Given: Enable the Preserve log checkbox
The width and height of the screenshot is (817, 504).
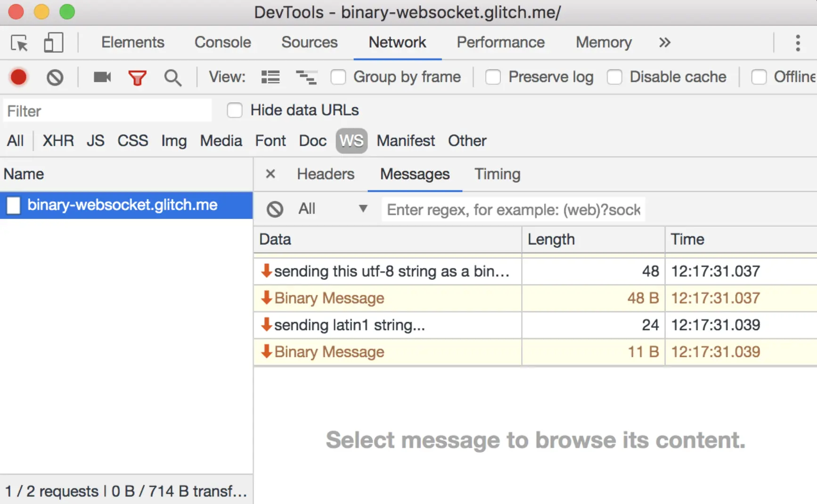Looking at the screenshot, I should pos(493,77).
